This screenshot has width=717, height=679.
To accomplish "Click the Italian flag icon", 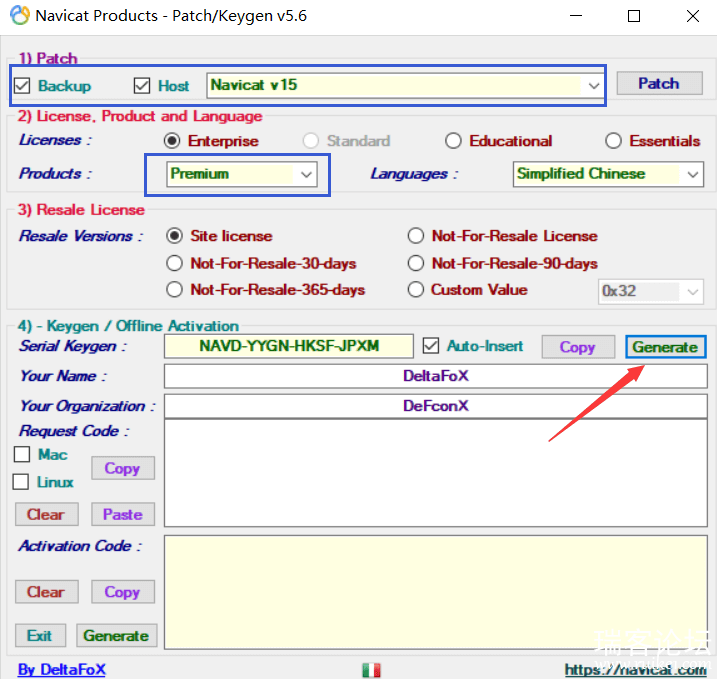I will click(x=371, y=670).
